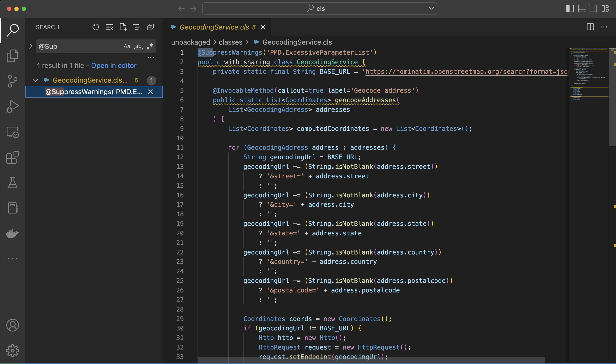The width and height of the screenshot is (616, 364).
Task: Open the Run and Debug view
Action: tap(12, 106)
